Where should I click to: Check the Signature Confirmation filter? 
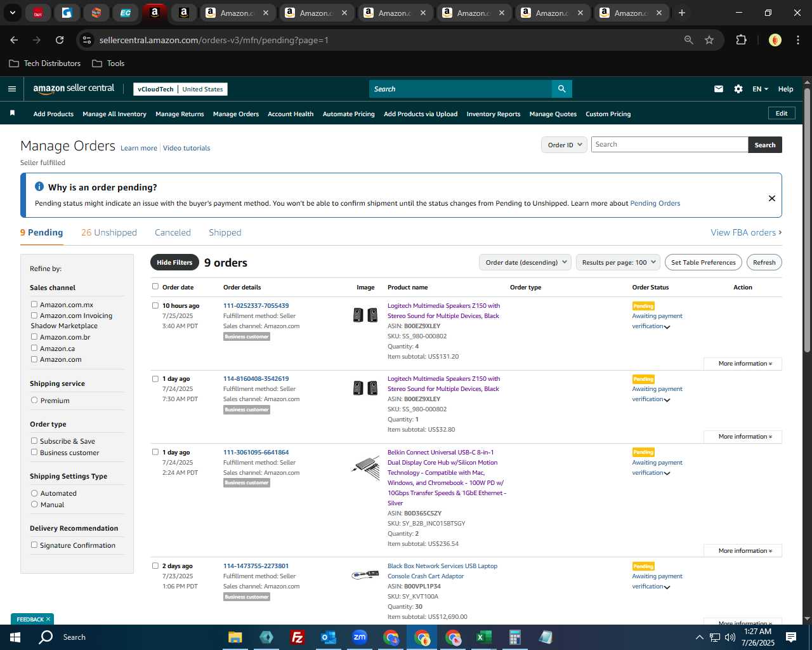click(34, 545)
